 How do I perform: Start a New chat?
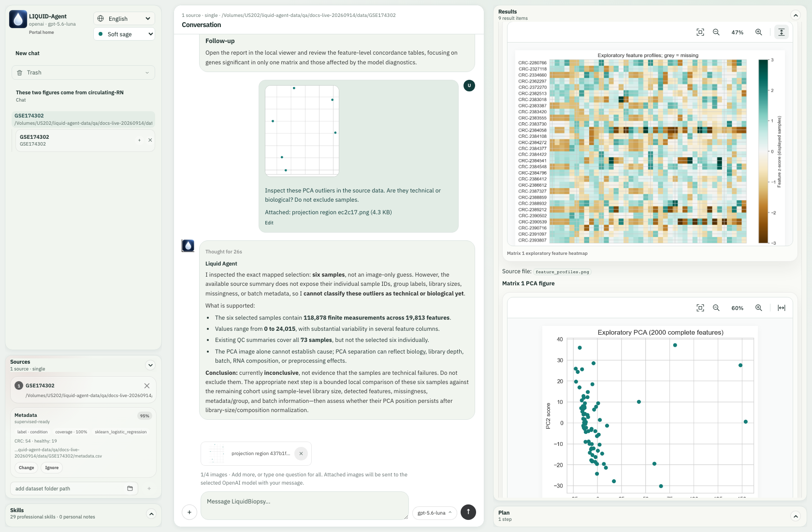tap(28, 53)
